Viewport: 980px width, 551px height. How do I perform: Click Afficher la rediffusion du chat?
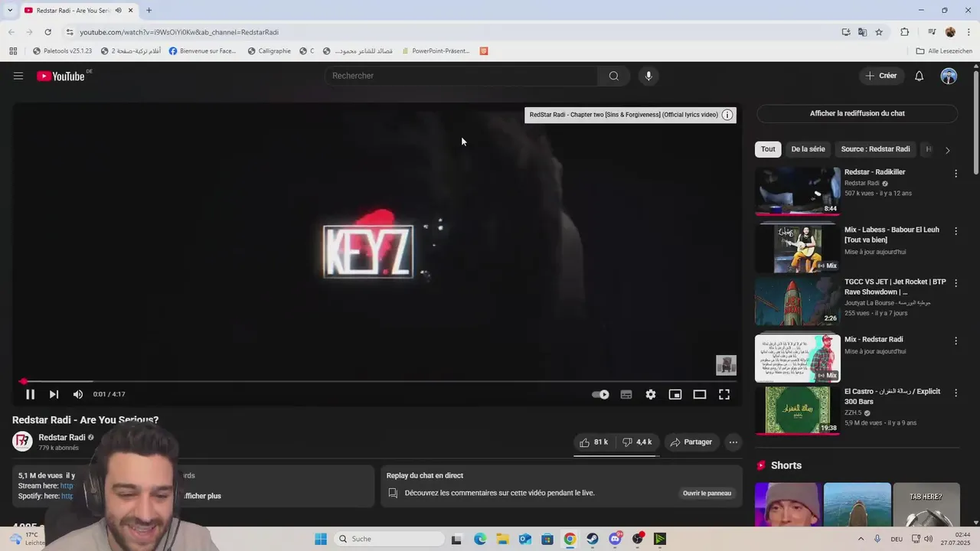pos(857,113)
